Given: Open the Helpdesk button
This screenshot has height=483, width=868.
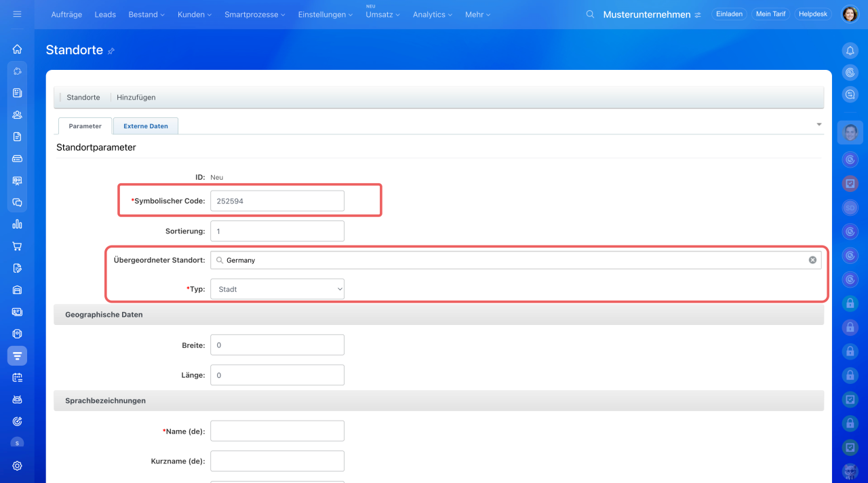Looking at the screenshot, I should click(x=813, y=14).
